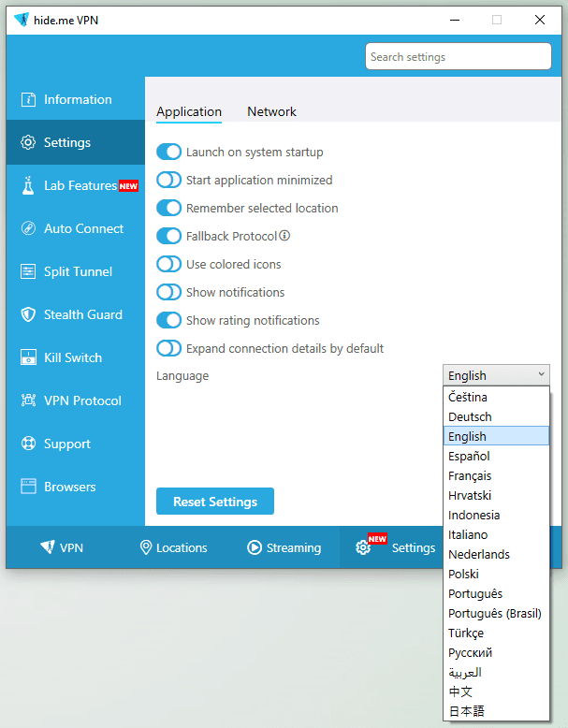Switch to the Application tab
Screen dimensions: 568x728
[189, 112]
